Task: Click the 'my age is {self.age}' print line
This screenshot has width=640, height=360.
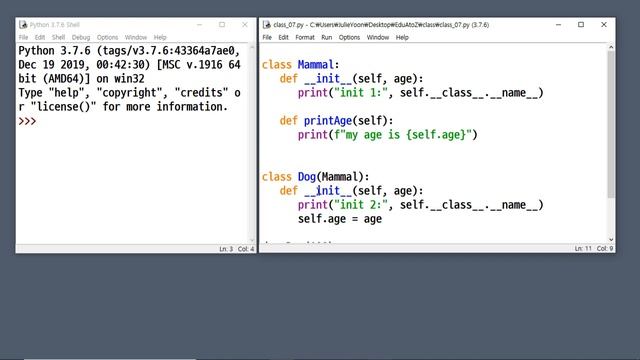Action: (387, 135)
